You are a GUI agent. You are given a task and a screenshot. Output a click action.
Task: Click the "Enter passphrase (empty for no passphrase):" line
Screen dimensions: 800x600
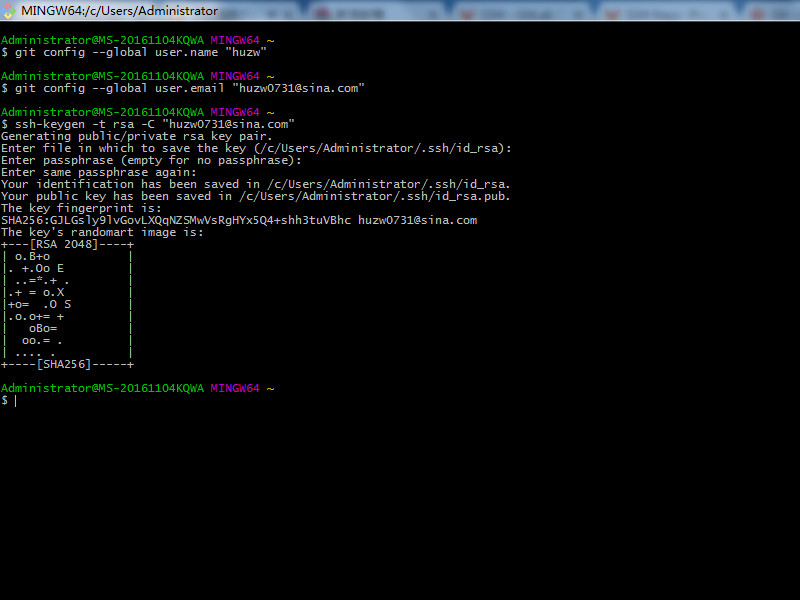tap(151, 160)
